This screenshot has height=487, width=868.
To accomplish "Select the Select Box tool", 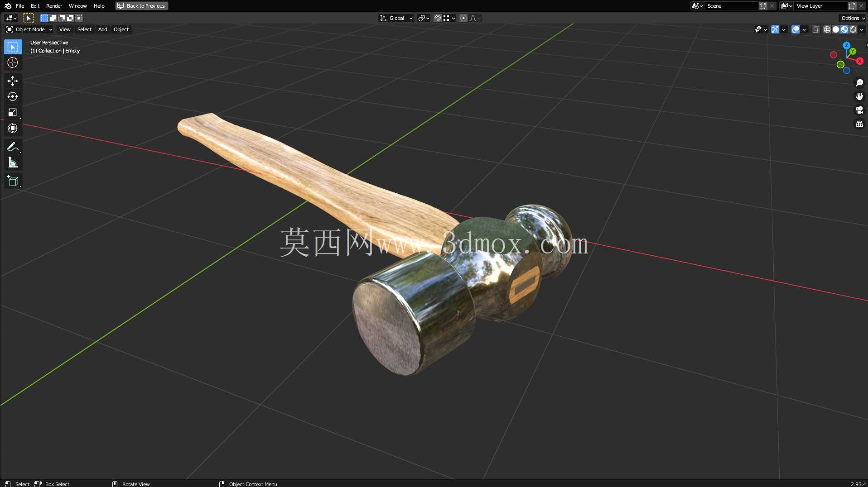I will pos(13,47).
